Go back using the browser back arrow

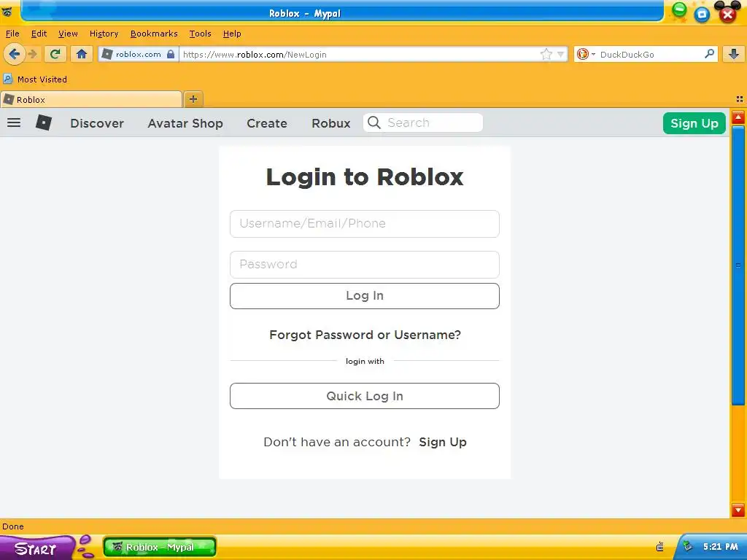click(x=15, y=54)
